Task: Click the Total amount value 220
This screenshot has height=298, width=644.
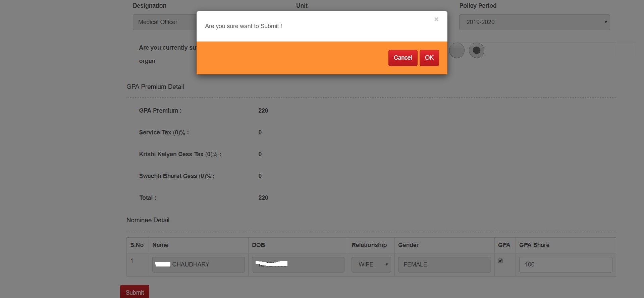Action: pos(263,198)
